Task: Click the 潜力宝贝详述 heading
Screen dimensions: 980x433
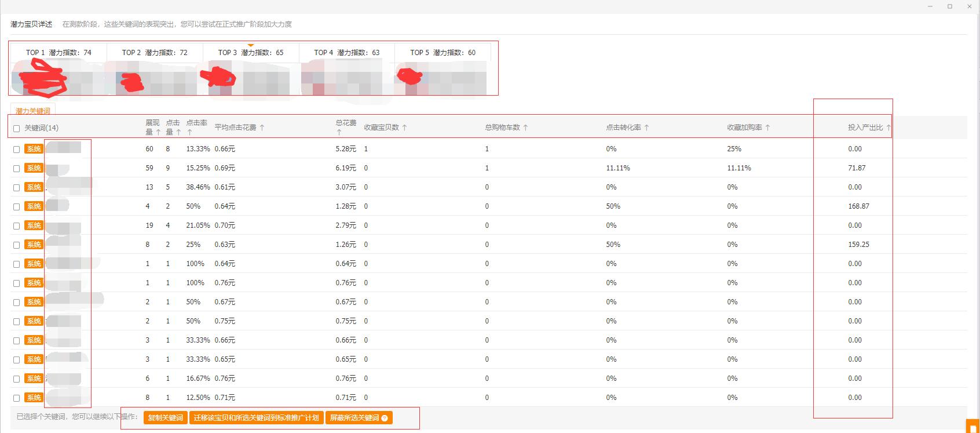Action: point(31,24)
